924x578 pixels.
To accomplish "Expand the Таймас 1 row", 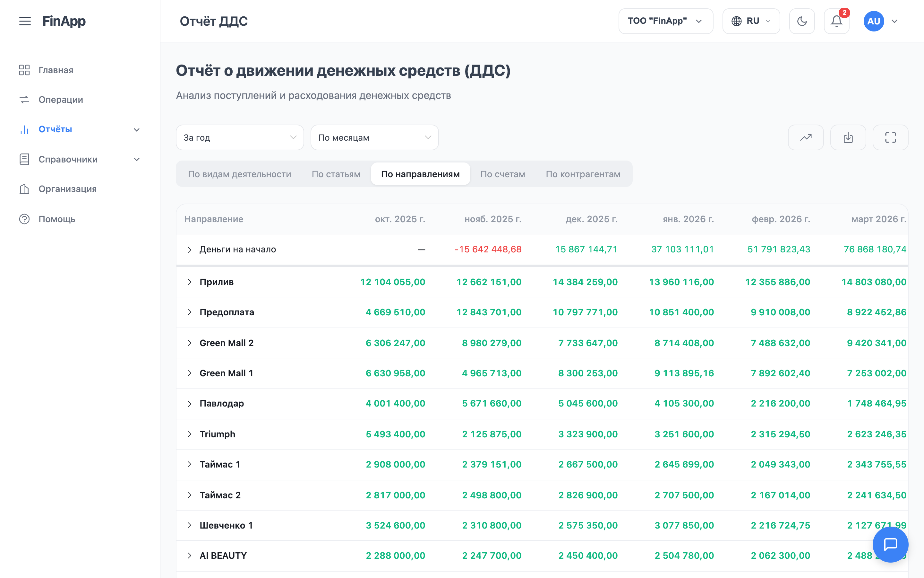I will click(189, 464).
